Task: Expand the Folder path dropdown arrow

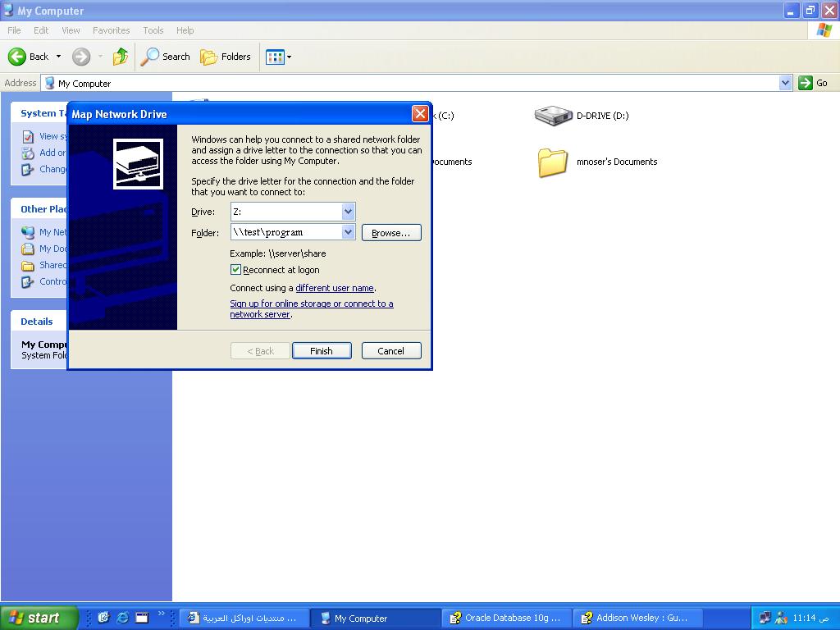Action: pos(348,232)
